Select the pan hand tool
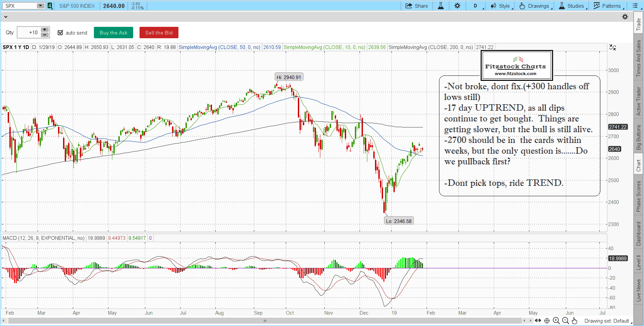Image resolution: width=644 pixels, height=326 pixels. 575,321
